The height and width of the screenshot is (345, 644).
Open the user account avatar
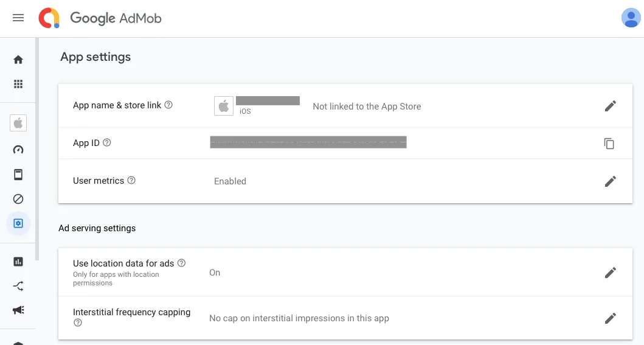point(631,18)
